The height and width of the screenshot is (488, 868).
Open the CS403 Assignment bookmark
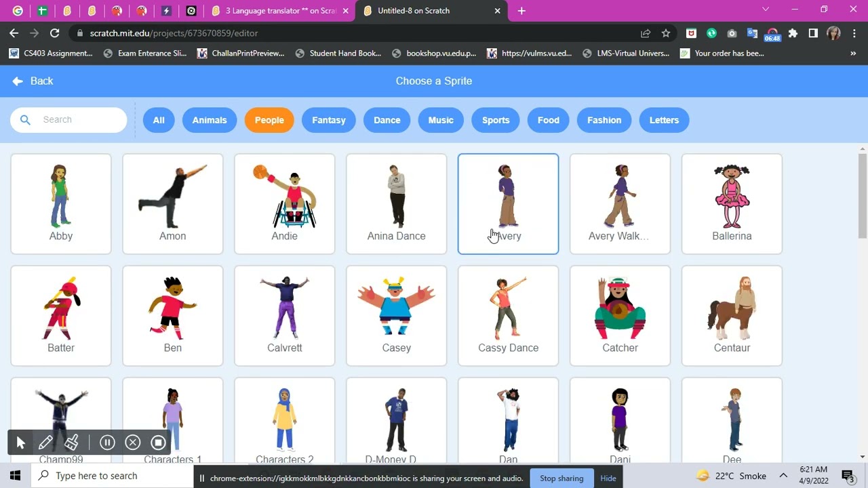[x=51, y=54]
